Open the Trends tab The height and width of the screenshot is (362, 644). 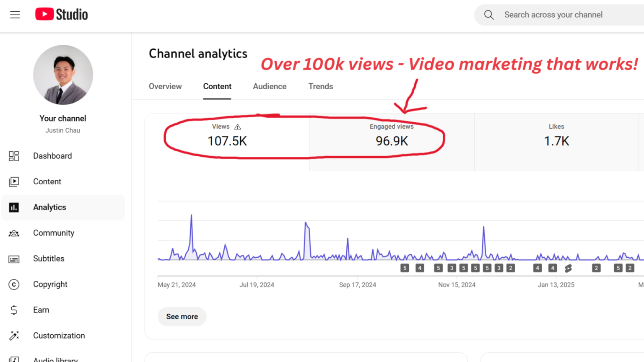[321, 86]
